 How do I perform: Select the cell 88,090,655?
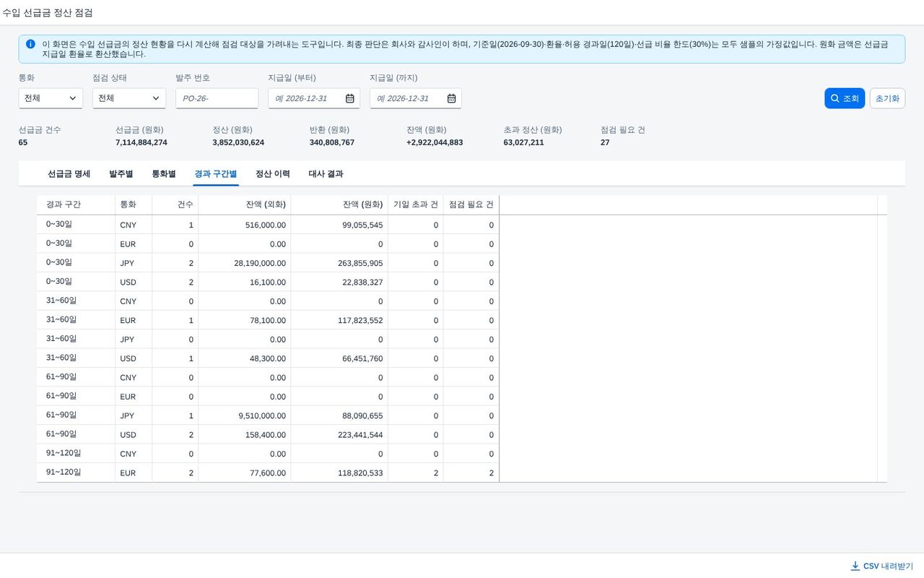tap(339, 415)
